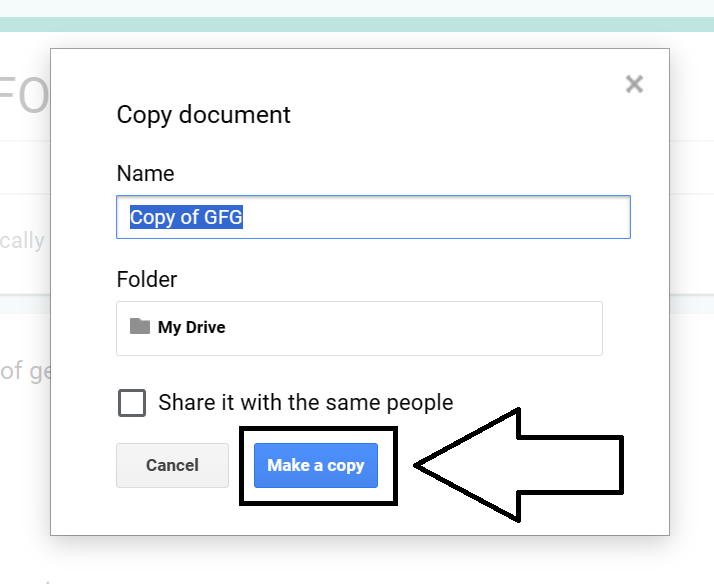
Task: Click the dimmed document title behind dialog
Action: click(24, 96)
